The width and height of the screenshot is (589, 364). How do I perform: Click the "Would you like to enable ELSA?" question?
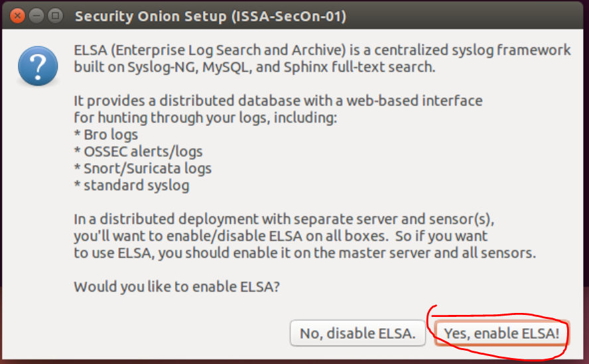pos(176,287)
